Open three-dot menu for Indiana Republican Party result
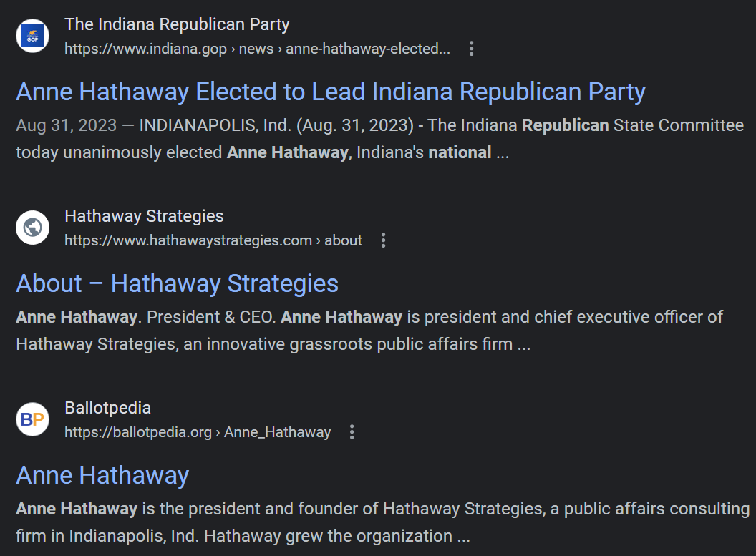Screen dimensions: 756x556 (472, 48)
